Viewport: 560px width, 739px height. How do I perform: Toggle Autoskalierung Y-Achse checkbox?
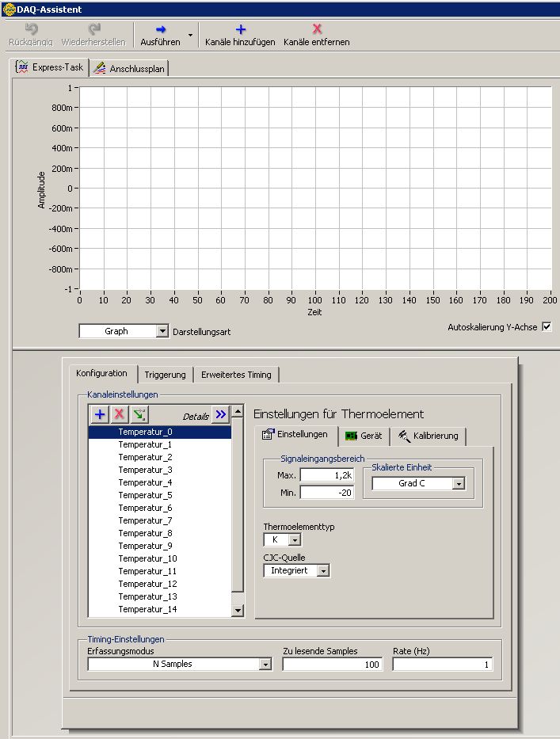[x=547, y=326]
